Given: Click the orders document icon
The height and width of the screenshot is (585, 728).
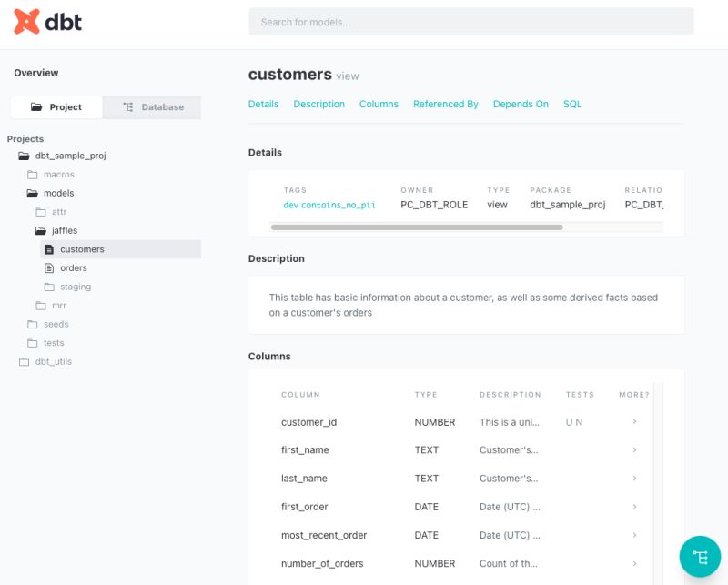Looking at the screenshot, I should pos(51,267).
